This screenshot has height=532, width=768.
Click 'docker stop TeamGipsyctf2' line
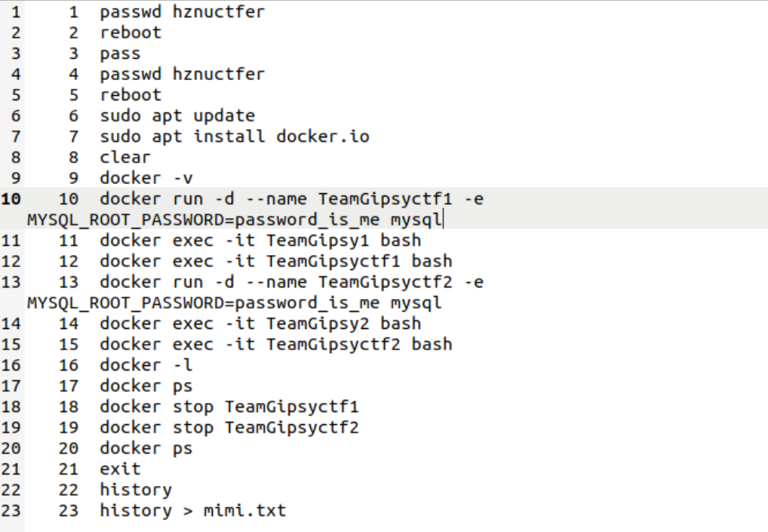229,428
